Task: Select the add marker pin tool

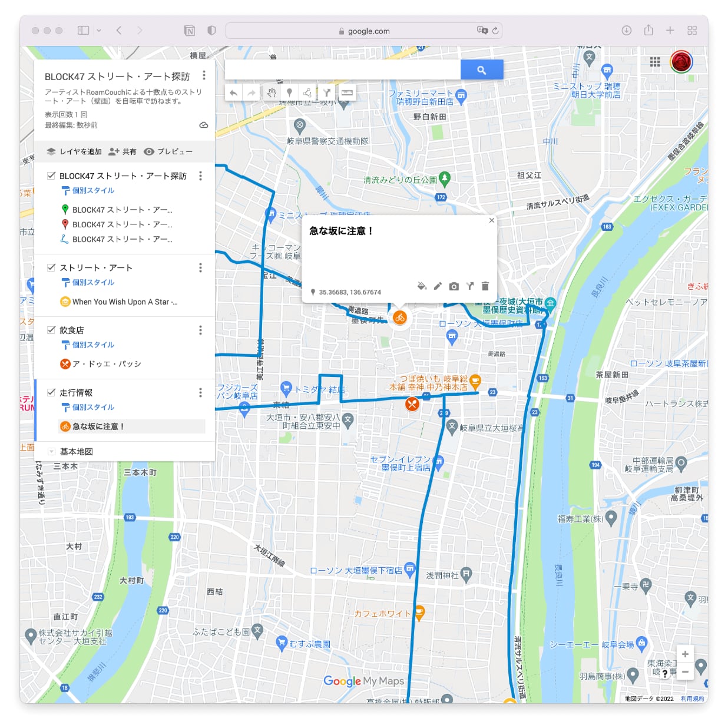Action: (x=289, y=92)
